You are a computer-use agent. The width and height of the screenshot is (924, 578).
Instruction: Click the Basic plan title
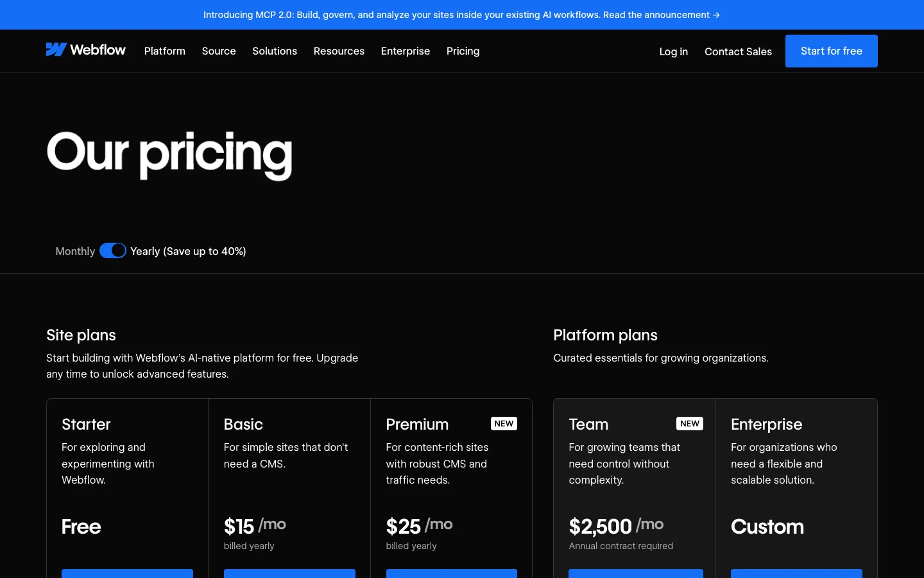(243, 425)
